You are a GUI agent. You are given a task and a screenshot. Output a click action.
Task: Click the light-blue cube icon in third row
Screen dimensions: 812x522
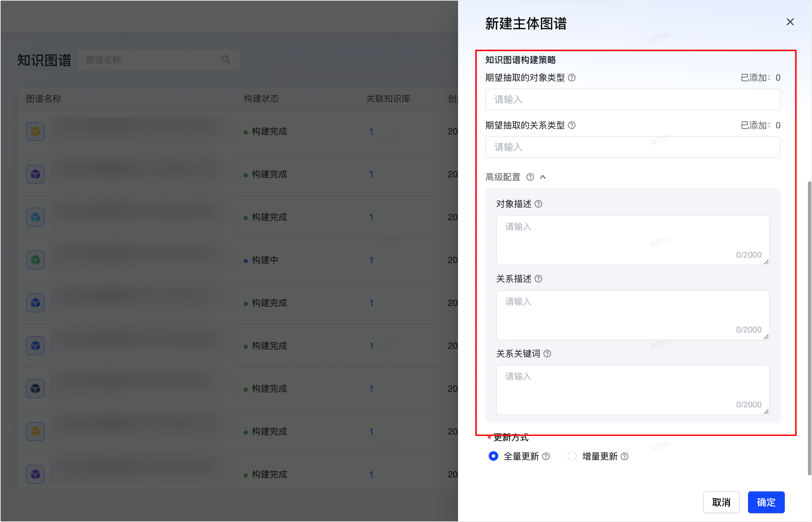35,217
